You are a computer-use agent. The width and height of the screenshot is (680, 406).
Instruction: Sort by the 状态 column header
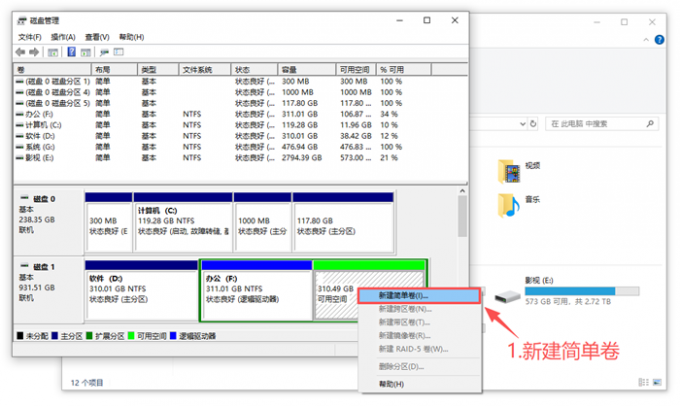(254, 69)
